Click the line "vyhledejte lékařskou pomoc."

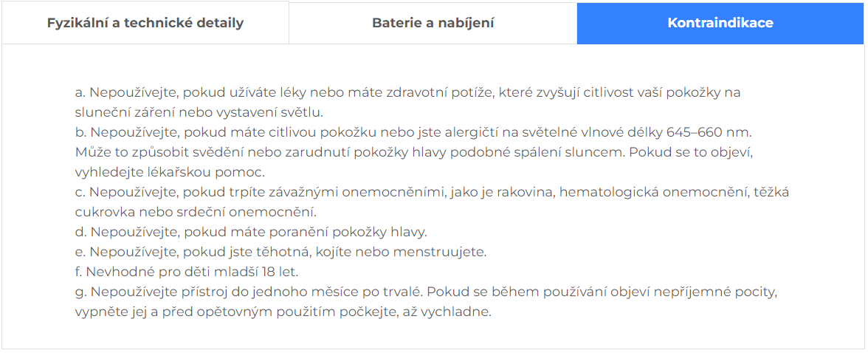(x=170, y=173)
